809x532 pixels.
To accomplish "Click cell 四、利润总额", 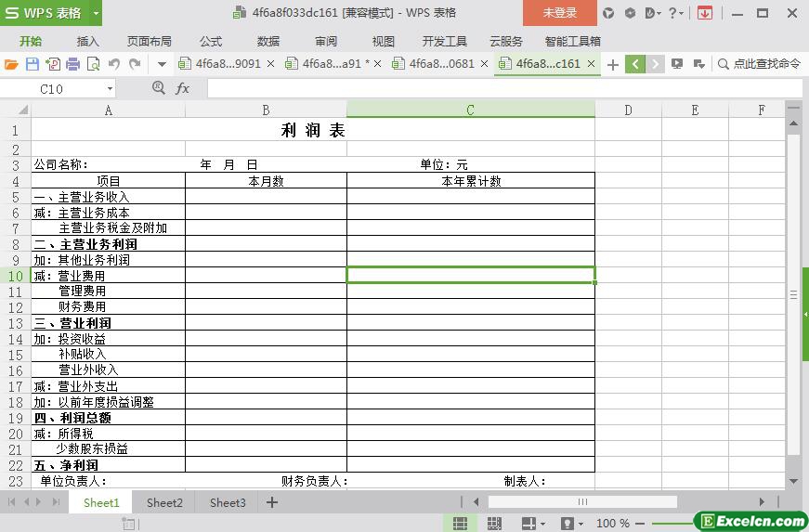I will coord(109,418).
